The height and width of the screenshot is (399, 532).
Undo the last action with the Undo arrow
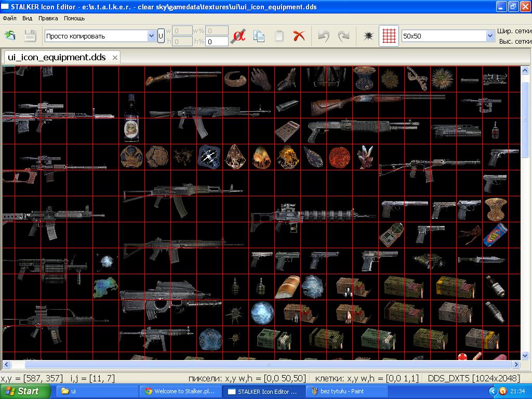pyautogui.click(x=323, y=36)
